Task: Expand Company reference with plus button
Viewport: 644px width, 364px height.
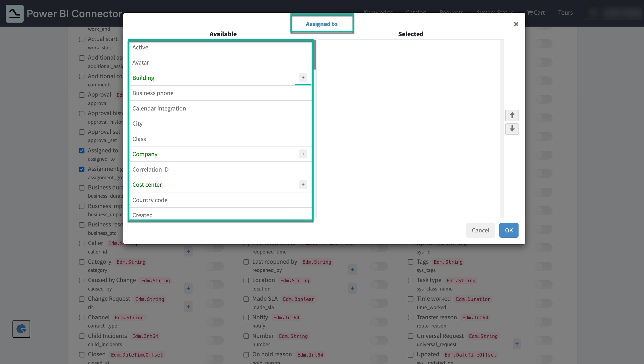Action: click(x=303, y=154)
